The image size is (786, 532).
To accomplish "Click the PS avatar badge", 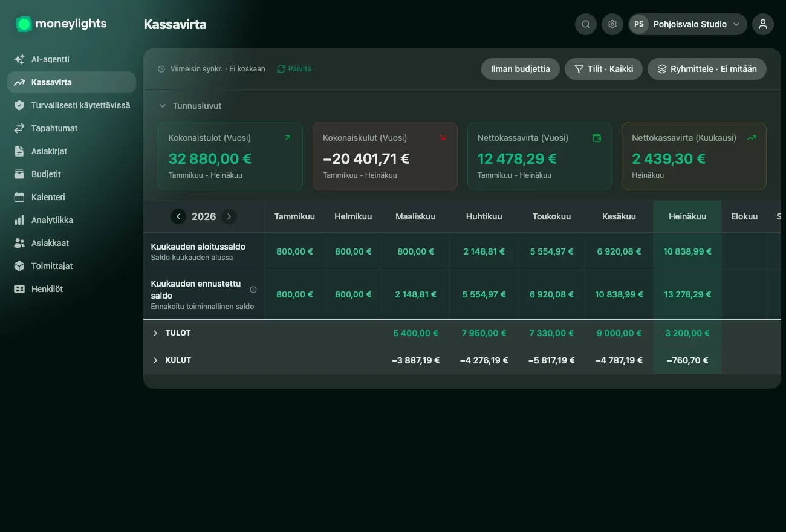I will click(639, 24).
